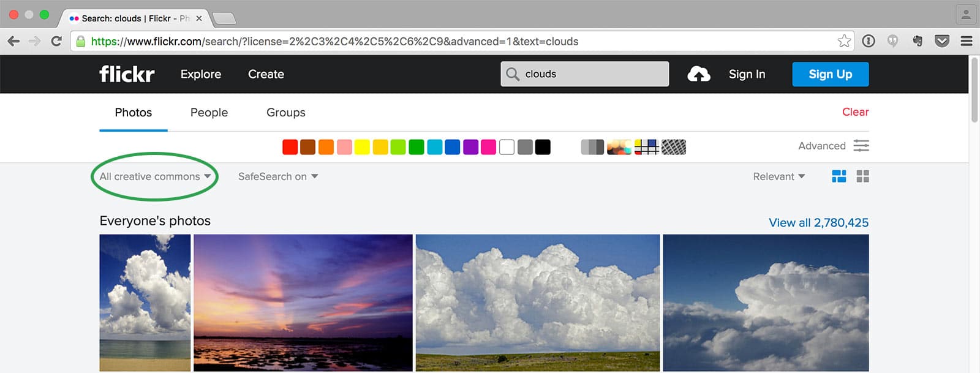Open the All creative commons dropdown
This screenshot has width=980, height=373.
tap(155, 176)
